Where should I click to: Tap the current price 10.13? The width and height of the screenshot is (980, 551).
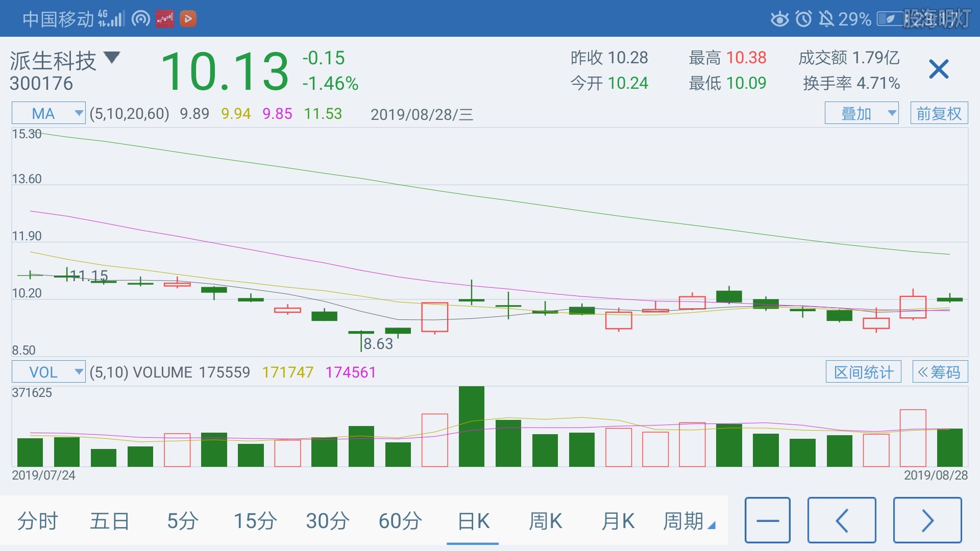225,71
